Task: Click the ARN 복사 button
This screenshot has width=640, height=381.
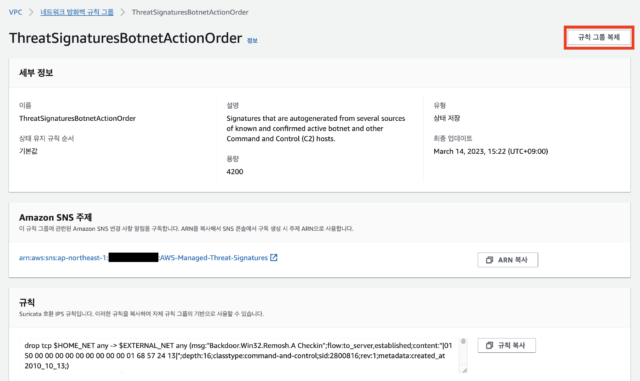Action: pos(508,260)
